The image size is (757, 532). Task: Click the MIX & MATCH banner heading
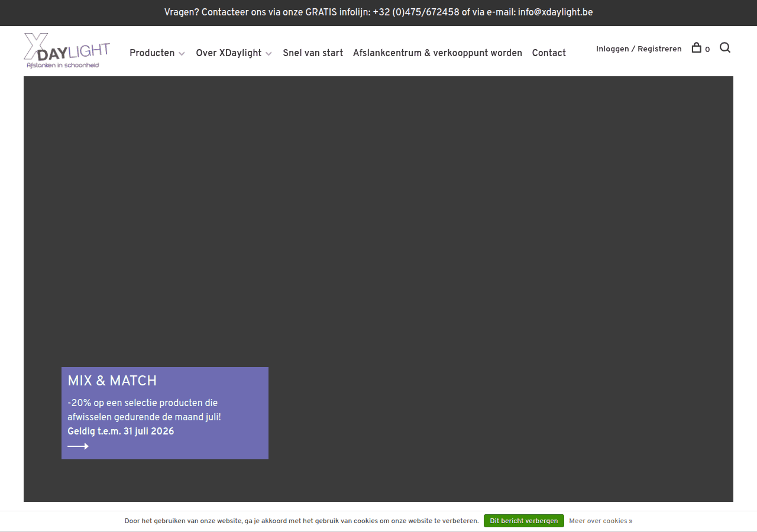[x=112, y=381]
